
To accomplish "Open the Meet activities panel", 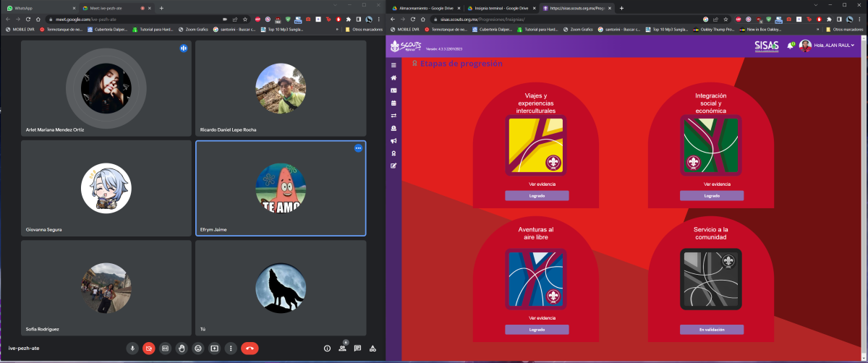I will click(x=373, y=348).
